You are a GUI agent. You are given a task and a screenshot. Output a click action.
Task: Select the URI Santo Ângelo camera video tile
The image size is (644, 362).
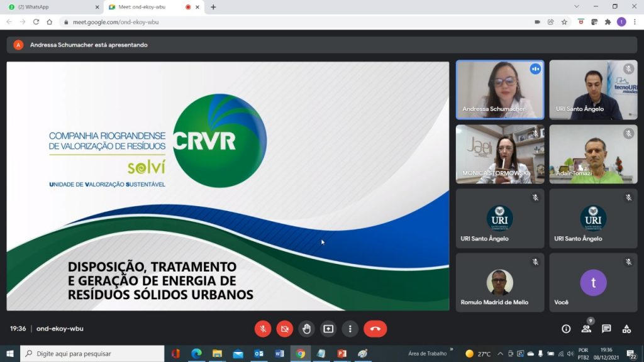point(594,90)
